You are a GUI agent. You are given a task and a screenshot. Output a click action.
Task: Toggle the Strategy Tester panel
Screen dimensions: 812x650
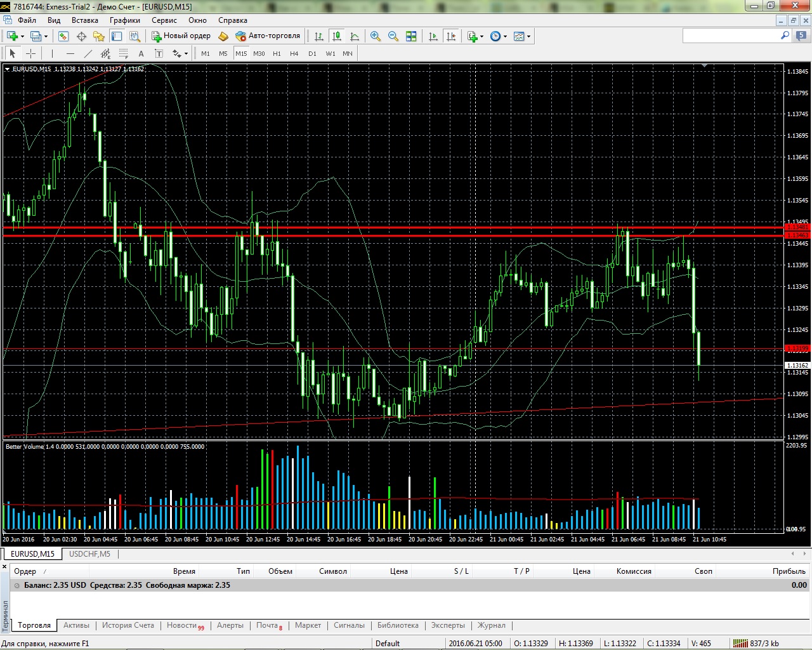pyautogui.click(x=134, y=36)
